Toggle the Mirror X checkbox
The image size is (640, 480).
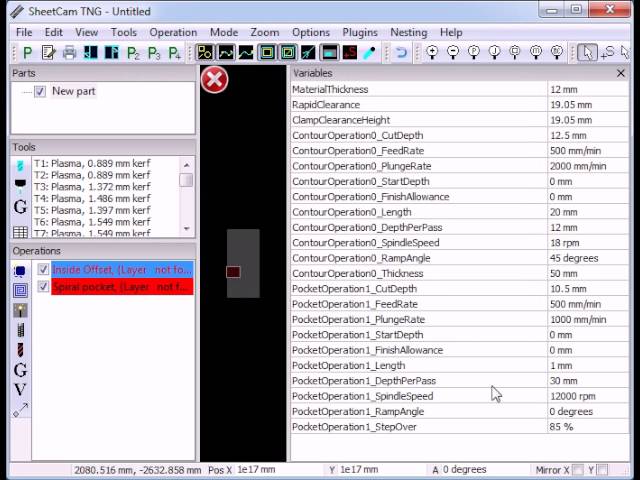tap(578, 470)
